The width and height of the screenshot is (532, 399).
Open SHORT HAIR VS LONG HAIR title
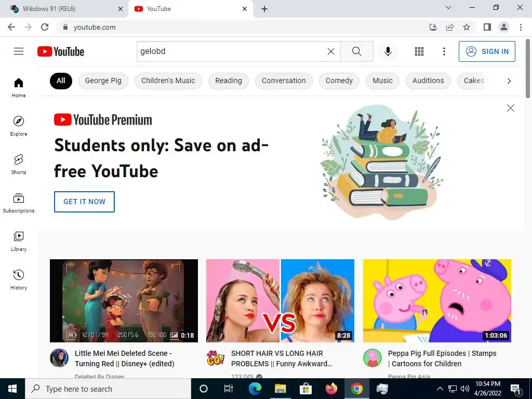[x=282, y=358]
